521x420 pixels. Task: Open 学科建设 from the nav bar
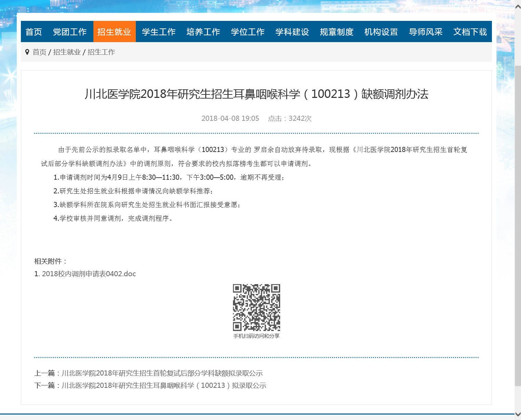point(292,32)
